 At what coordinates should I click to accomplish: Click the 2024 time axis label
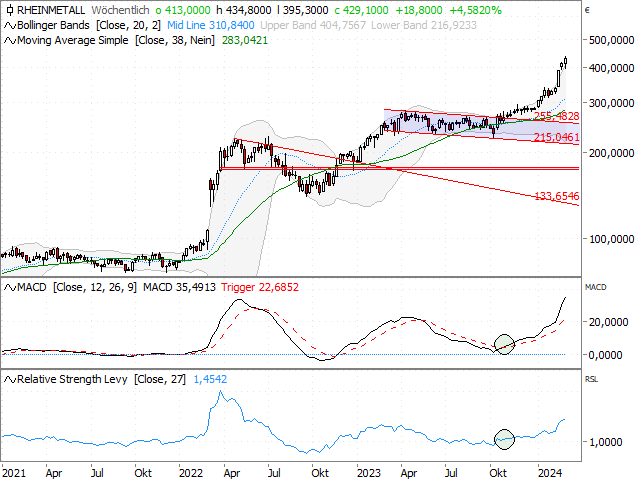(550, 473)
